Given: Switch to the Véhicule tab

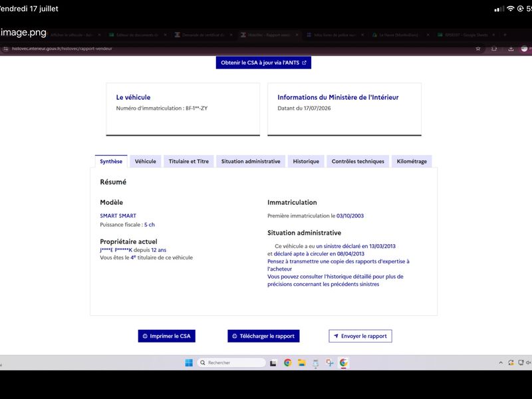Looking at the screenshot, I should [145, 162].
